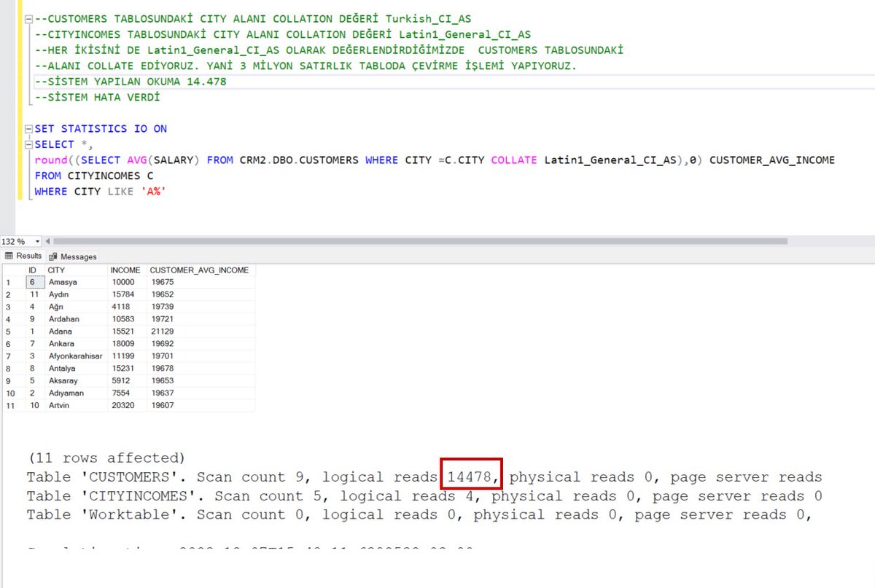Click the Artvin city cell

tap(75, 406)
